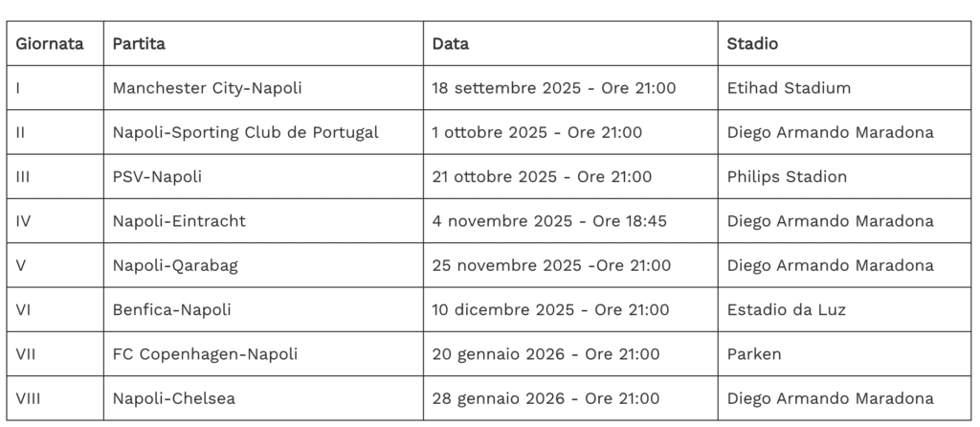Select the Parken stadium cell
980x427 pixels.
pos(754,354)
